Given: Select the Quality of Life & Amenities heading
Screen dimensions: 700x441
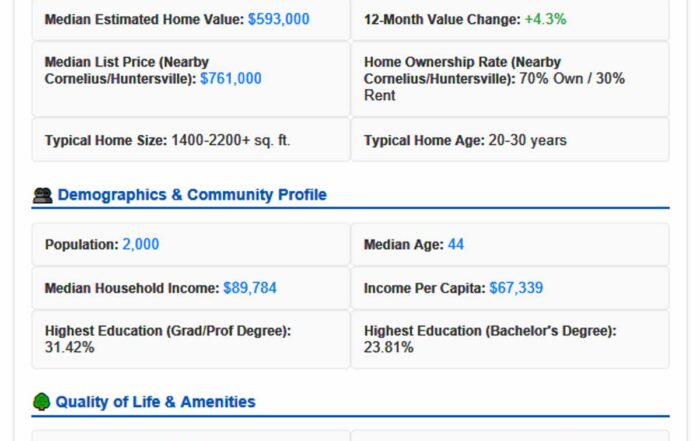Looking at the screenshot, I should click(x=155, y=402).
